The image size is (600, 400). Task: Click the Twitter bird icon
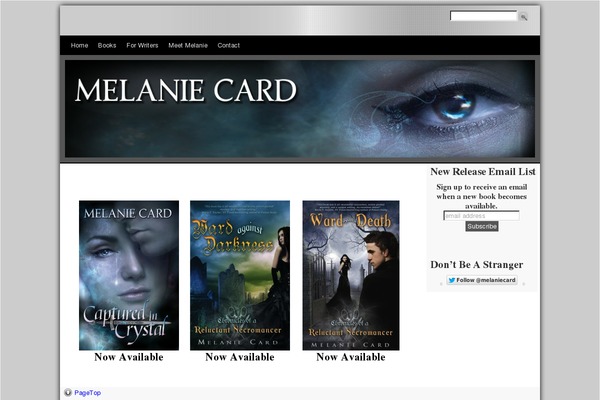coord(452,280)
